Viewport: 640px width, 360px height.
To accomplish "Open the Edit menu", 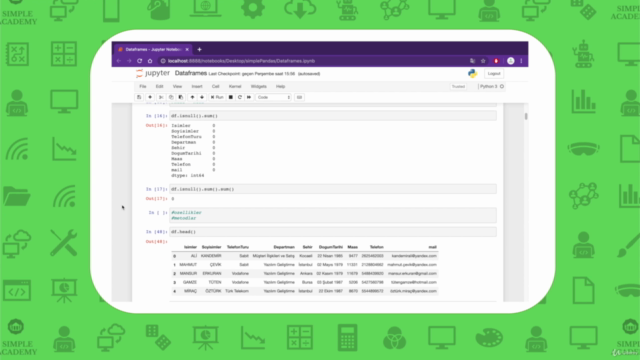I will pos(159,87).
